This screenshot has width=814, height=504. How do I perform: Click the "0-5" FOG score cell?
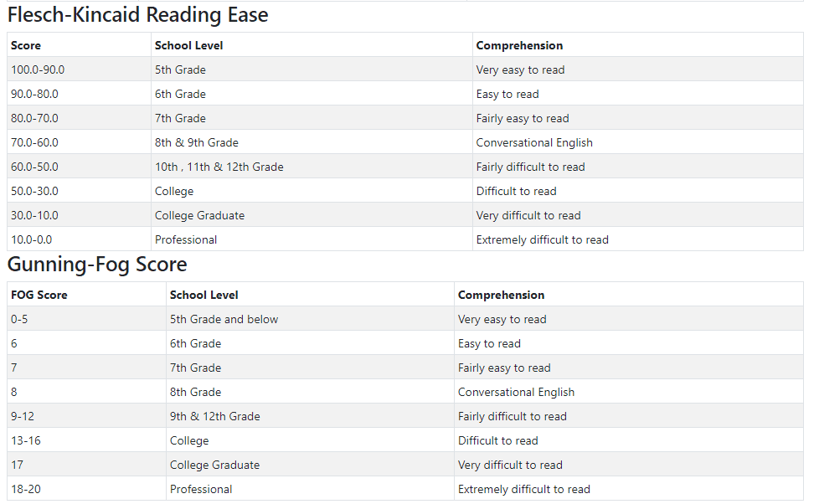tap(19, 319)
